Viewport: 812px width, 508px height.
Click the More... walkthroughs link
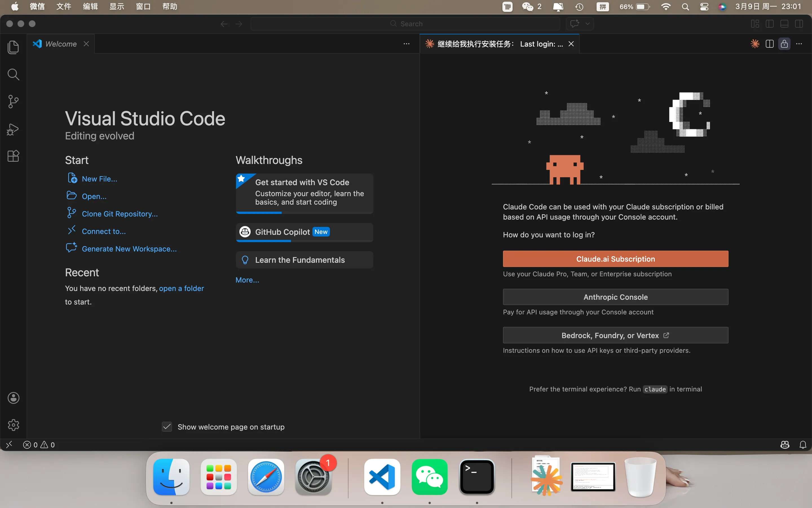click(x=247, y=280)
